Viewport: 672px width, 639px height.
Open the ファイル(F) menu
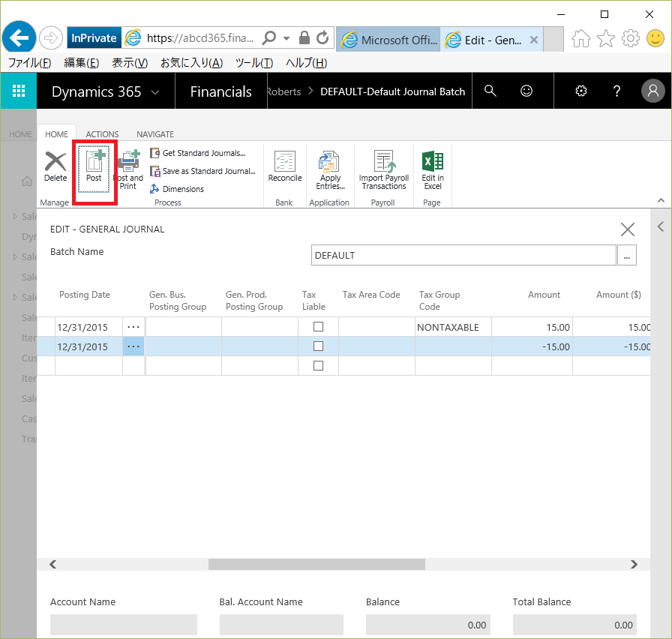click(x=29, y=63)
